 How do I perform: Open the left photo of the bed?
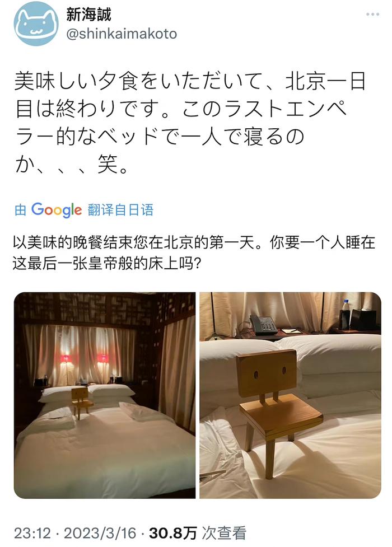(x=105, y=395)
